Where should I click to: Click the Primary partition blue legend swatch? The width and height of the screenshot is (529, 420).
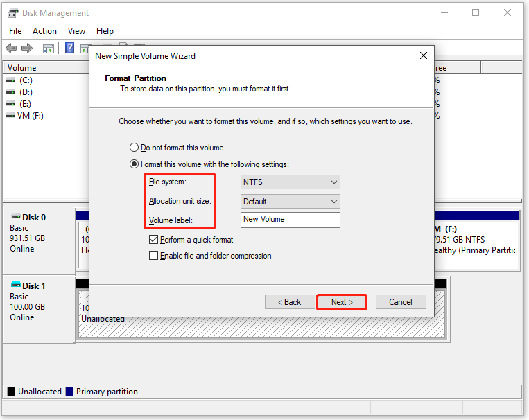point(69,392)
